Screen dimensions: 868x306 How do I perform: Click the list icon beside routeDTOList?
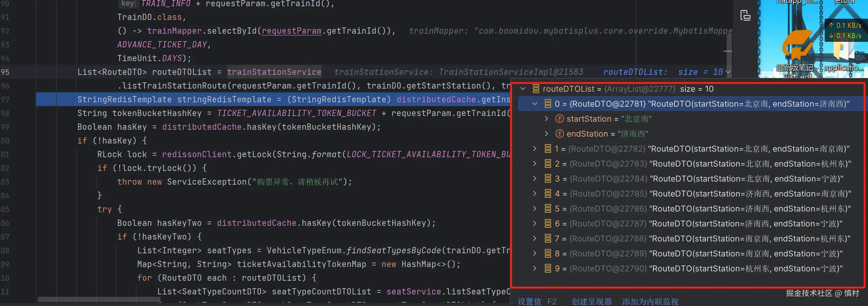[536, 89]
